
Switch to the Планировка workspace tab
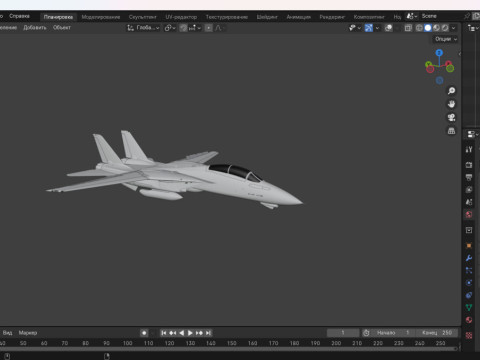tap(58, 17)
